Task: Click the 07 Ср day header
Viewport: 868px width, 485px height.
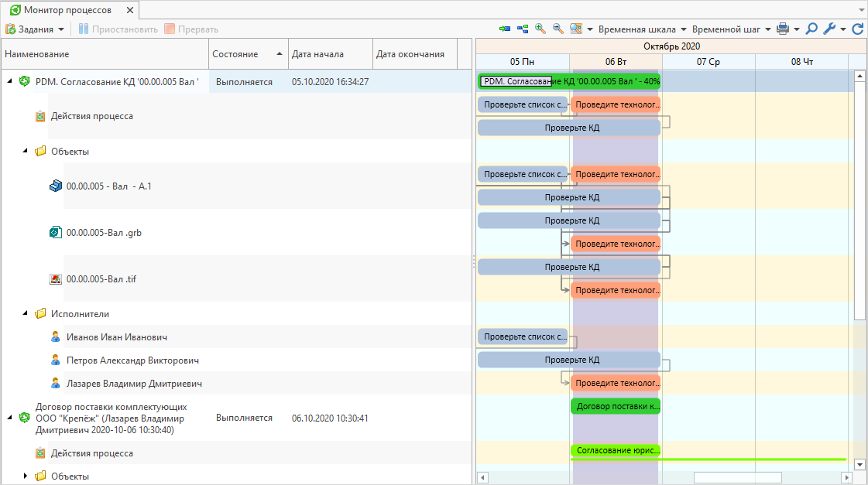Action: coord(708,61)
